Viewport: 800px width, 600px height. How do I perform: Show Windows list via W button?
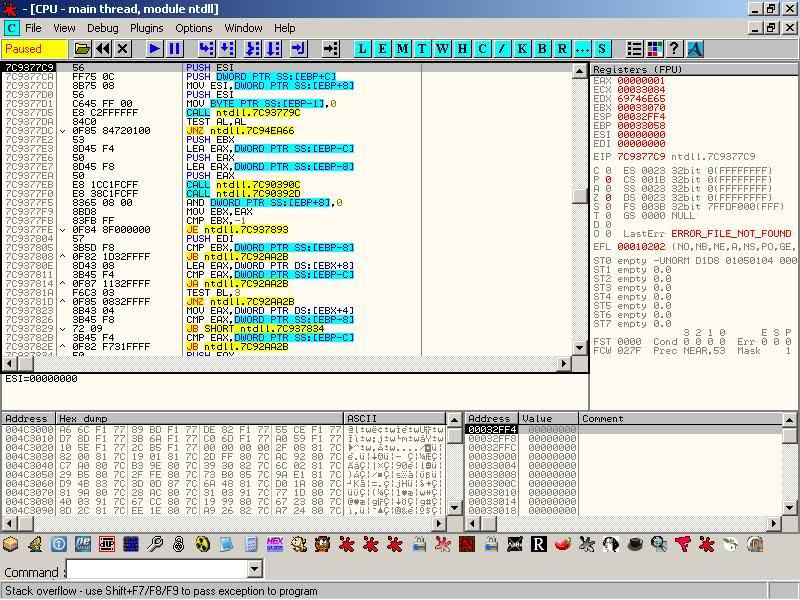pyautogui.click(x=442, y=48)
